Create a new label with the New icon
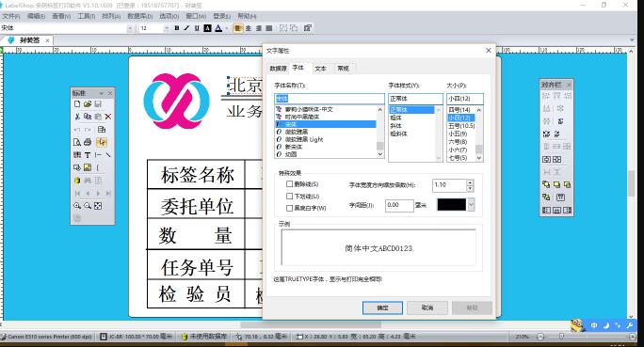The height and width of the screenshot is (347, 644). point(77,104)
